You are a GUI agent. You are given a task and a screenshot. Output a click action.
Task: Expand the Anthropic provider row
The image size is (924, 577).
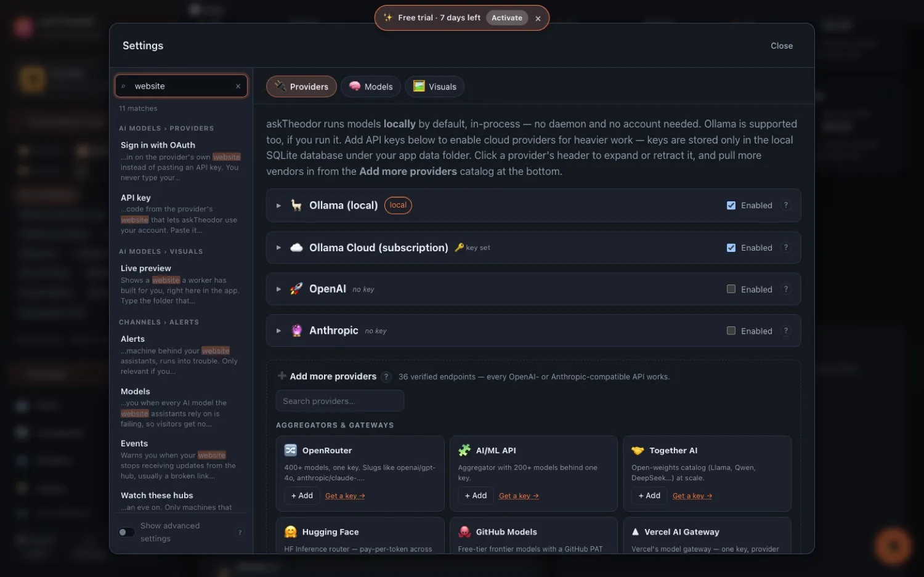[278, 331]
